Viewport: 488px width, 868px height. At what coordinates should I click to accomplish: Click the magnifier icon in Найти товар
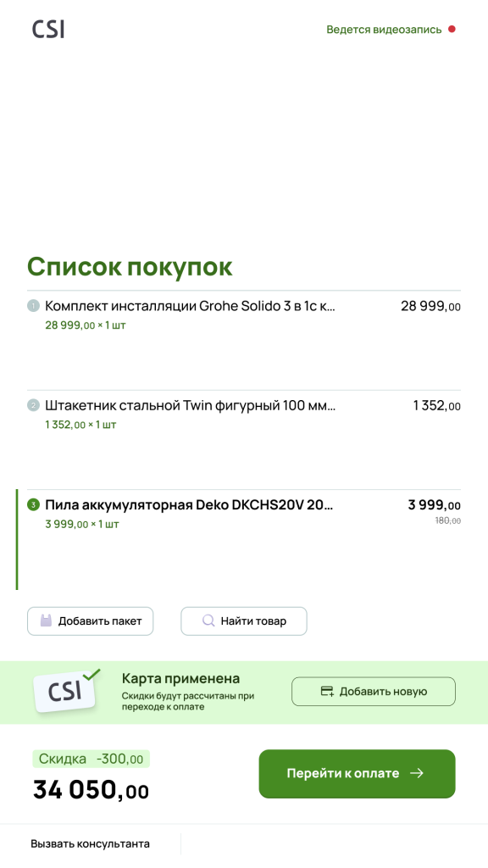pyautogui.click(x=208, y=620)
